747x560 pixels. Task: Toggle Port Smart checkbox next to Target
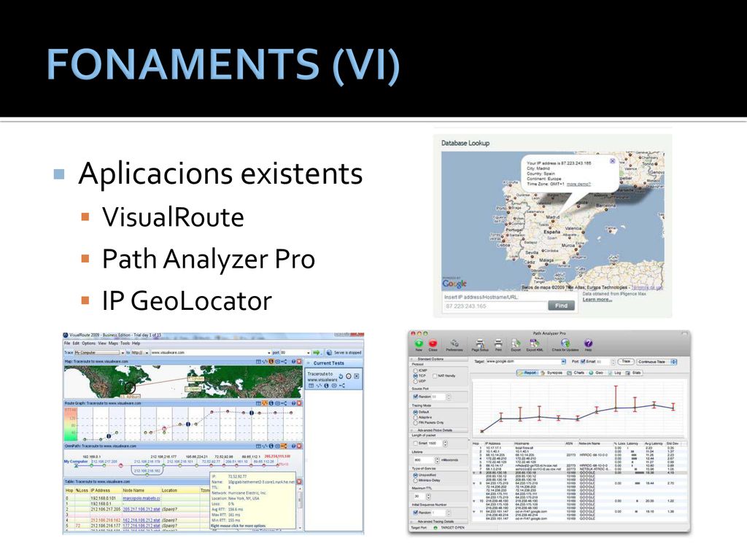pyautogui.click(x=583, y=362)
